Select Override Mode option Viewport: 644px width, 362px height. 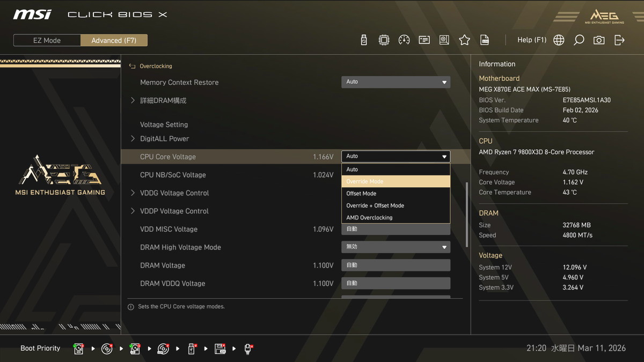point(396,181)
